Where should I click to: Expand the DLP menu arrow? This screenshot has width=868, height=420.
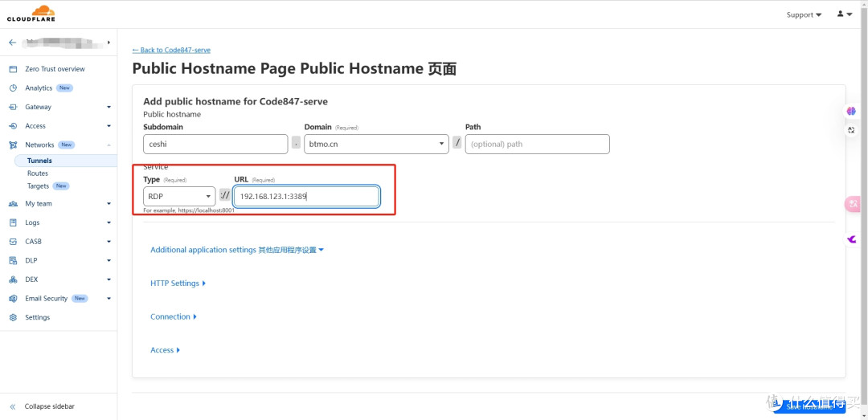pyautogui.click(x=108, y=261)
